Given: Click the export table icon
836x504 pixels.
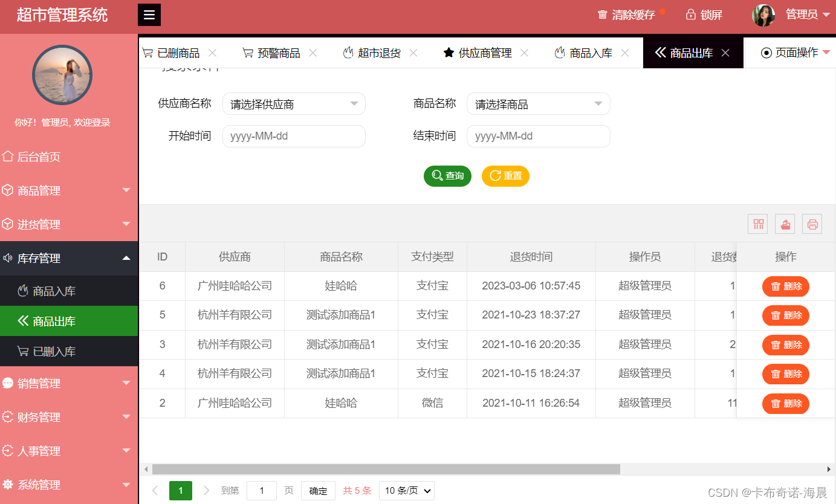Looking at the screenshot, I should point(785,224).
